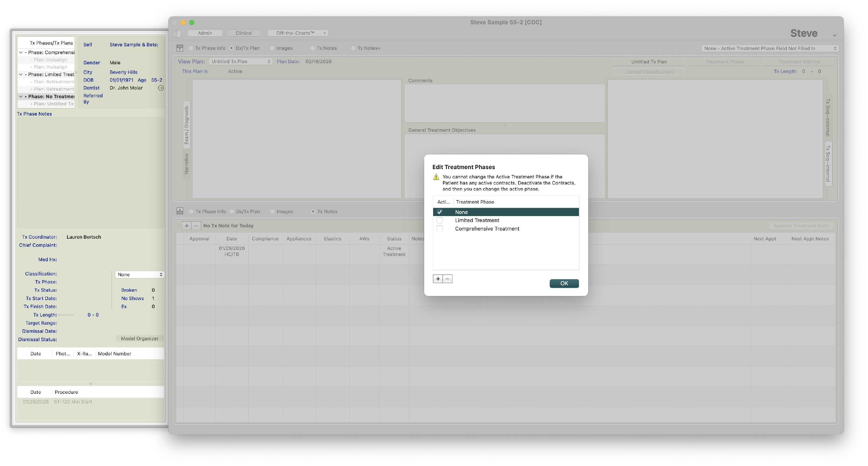Open the Off-the-Charts menu
This screenshot has height=466, width=868.
[297, 33]
